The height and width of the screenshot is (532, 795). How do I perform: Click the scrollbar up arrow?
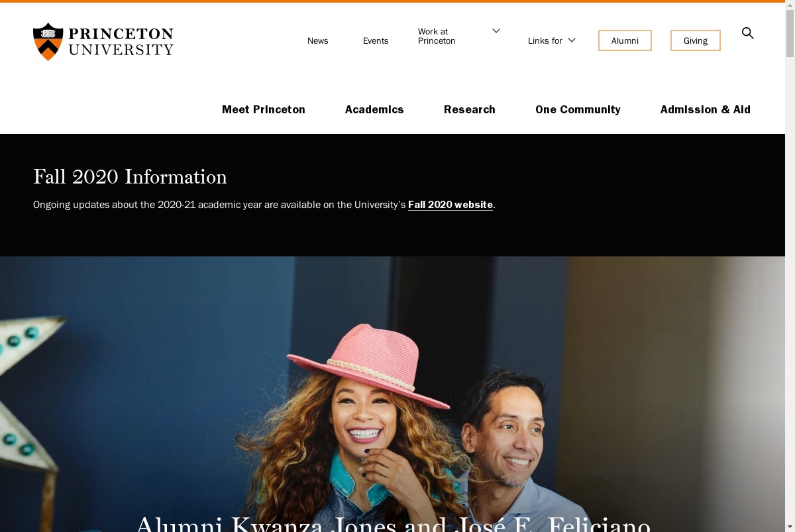(790, 5)
